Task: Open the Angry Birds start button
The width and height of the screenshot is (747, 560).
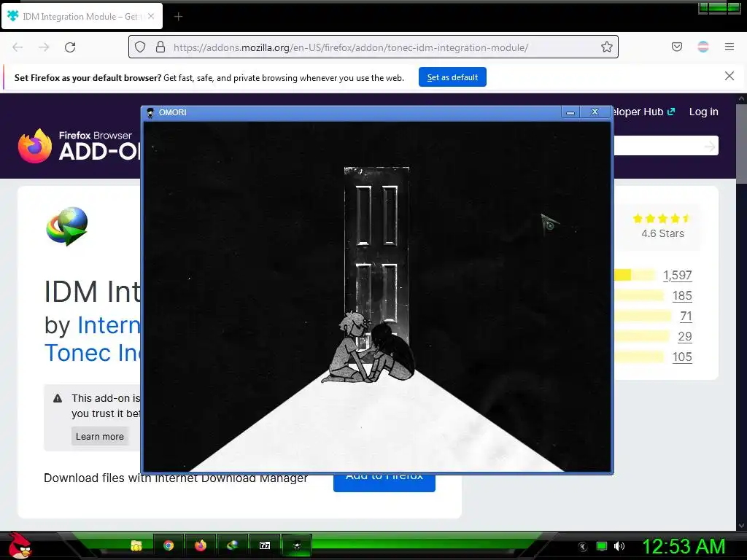Action: pyautogui.click(x=20, y=545)
